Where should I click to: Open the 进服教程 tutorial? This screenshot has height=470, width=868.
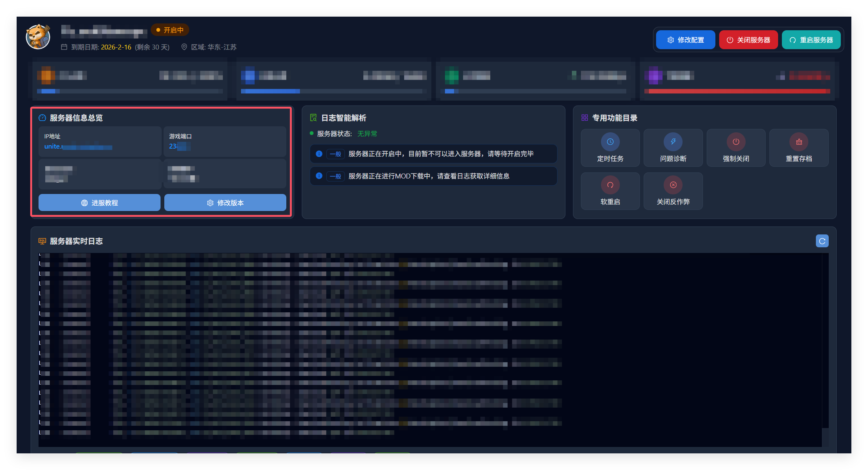click(x=99, y=203)
